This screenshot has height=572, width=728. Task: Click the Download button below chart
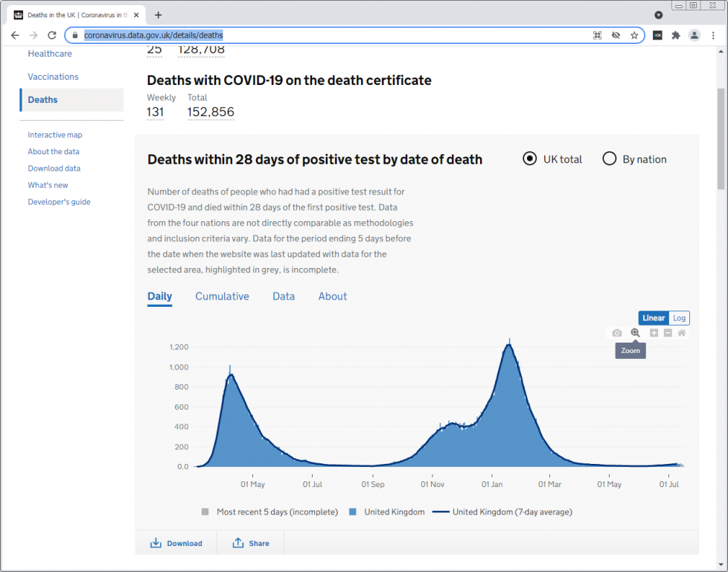(x=176, y=543)
